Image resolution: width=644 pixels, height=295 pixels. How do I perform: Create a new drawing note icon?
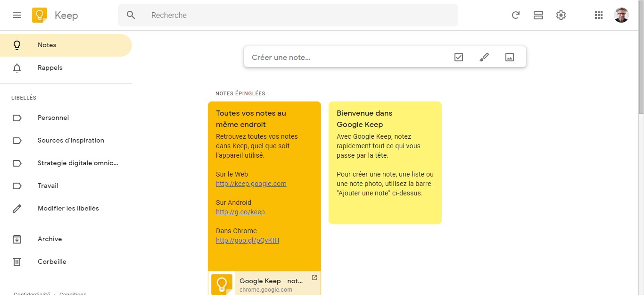click(484, 57)
